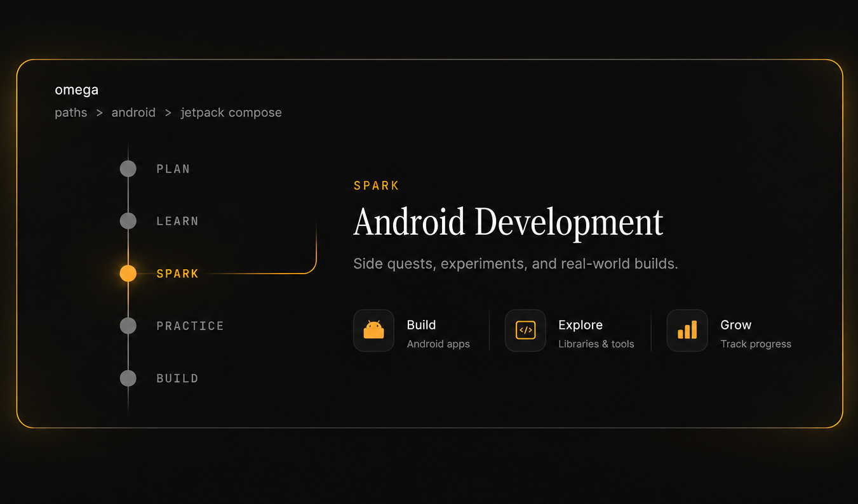
Task: Open the jetpack compose breadcrumb
Action: 231,113
